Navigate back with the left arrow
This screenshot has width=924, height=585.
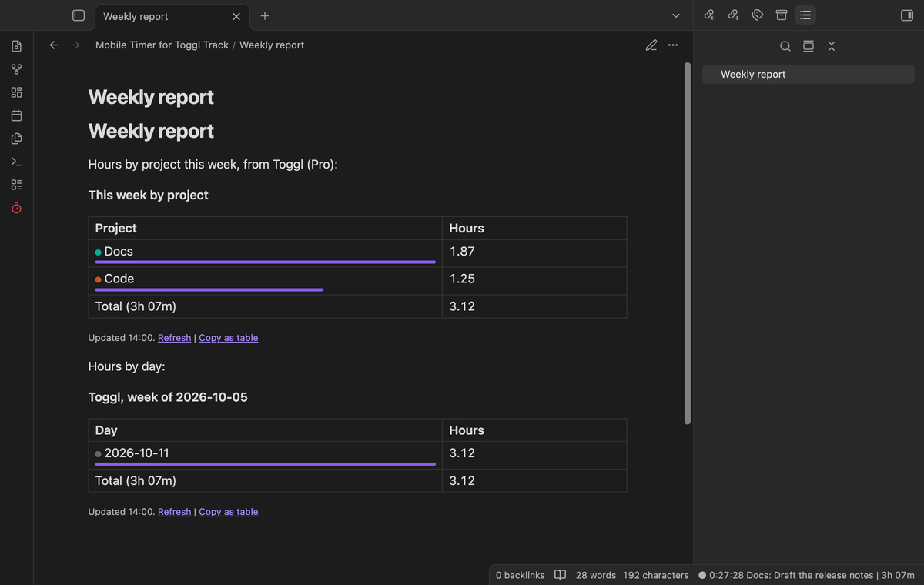tap(54, 45)
